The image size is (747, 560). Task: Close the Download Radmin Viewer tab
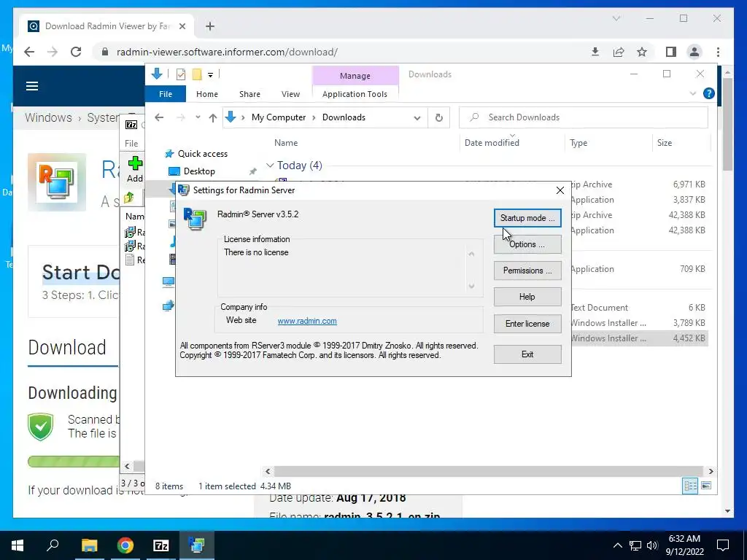click(x=182, y=26)
